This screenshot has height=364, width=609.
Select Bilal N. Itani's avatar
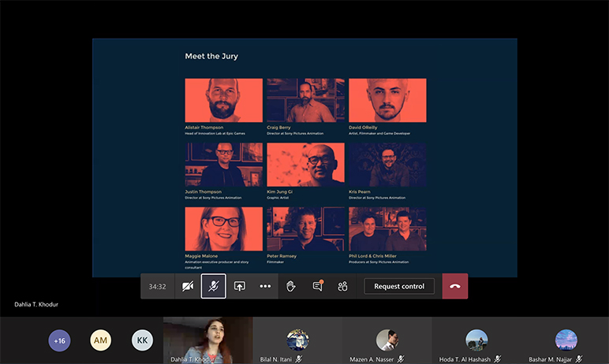coord(297,340)
